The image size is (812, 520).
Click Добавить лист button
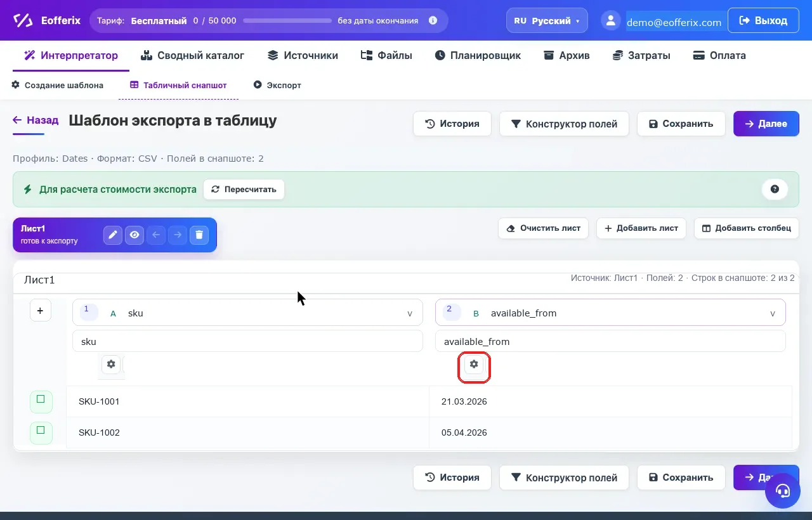[641, 228]
